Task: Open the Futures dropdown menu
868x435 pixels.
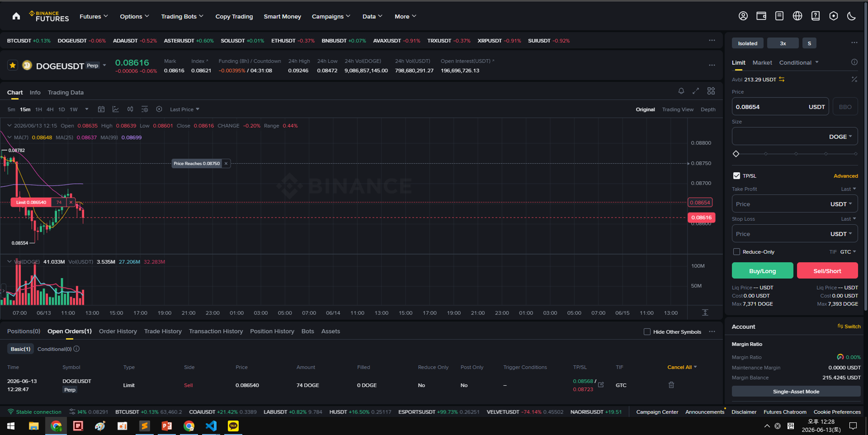Action: tap(94, 16)
